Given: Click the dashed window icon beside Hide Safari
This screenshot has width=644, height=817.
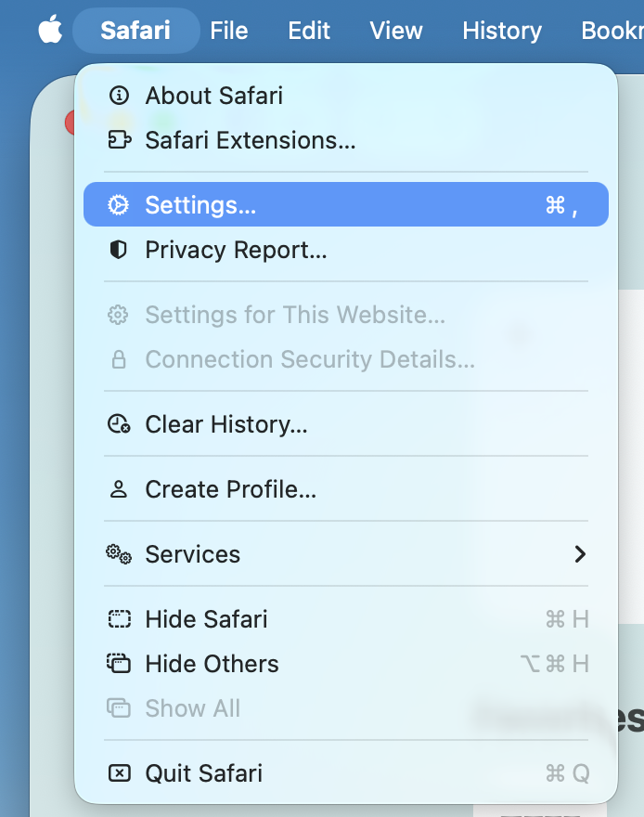Looking at the screenshot, I should 118,618.
